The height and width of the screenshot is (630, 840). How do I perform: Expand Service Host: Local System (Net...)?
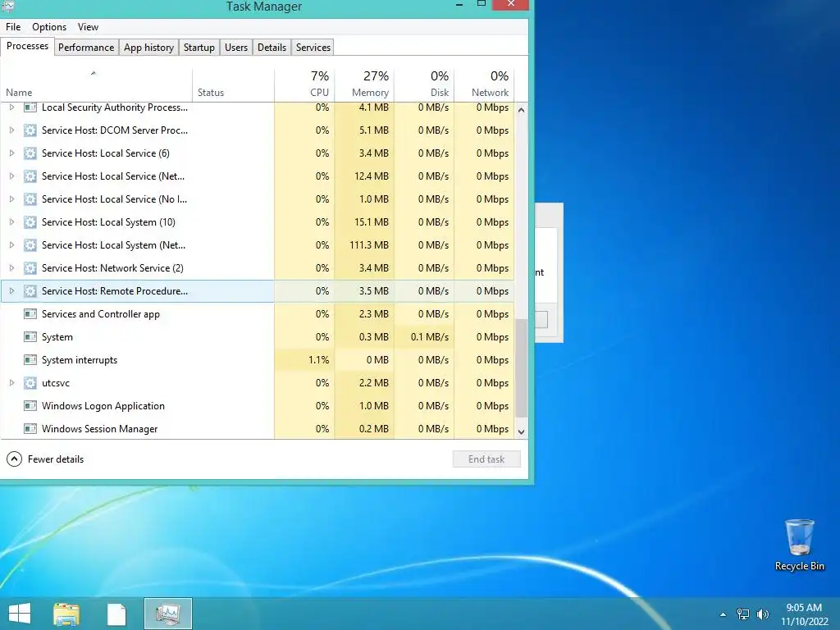click(11, 245)
